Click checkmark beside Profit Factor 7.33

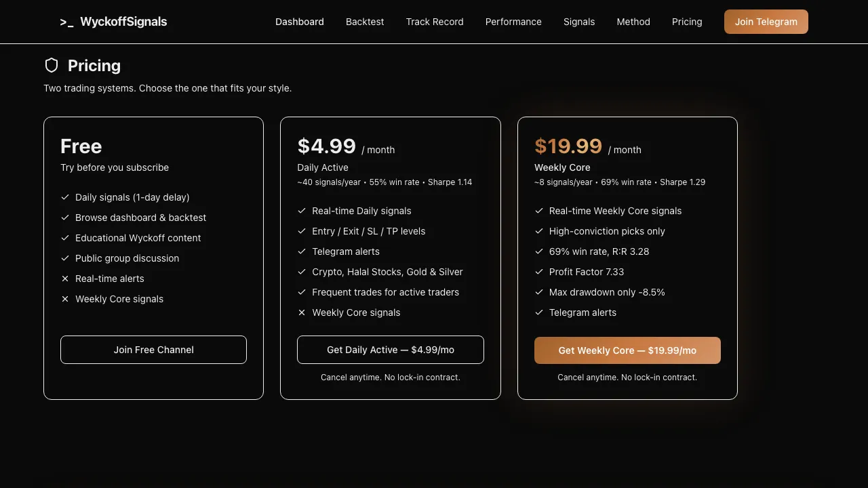click(539, 272)
